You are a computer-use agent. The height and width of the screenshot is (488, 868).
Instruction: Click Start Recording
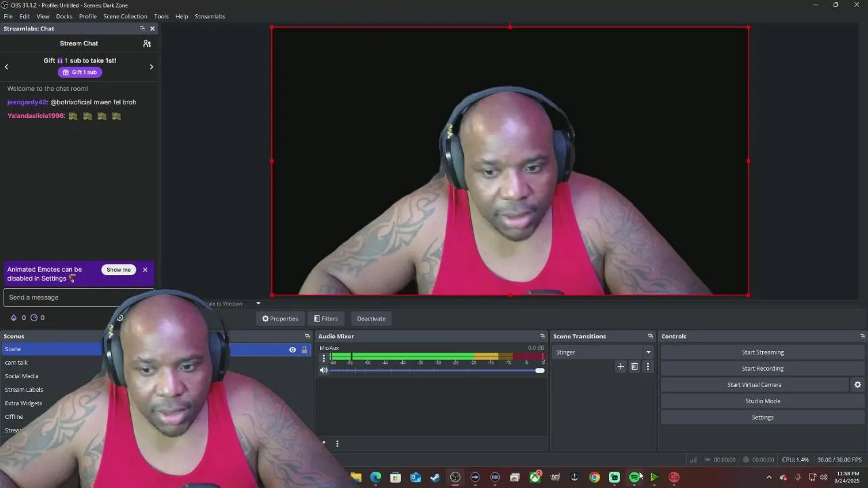tap(763, 369)
